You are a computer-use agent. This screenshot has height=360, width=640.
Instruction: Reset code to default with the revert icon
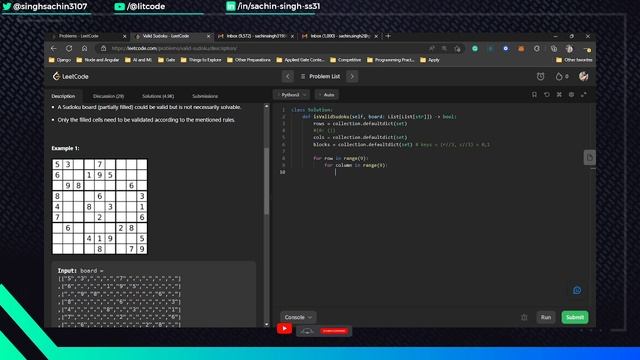(x=547, y=95)
